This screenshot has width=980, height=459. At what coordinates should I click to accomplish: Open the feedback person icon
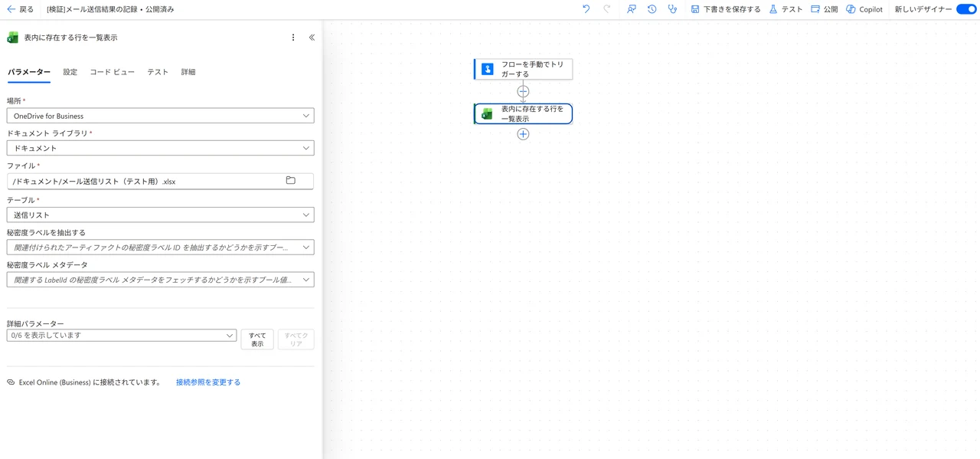631,9
